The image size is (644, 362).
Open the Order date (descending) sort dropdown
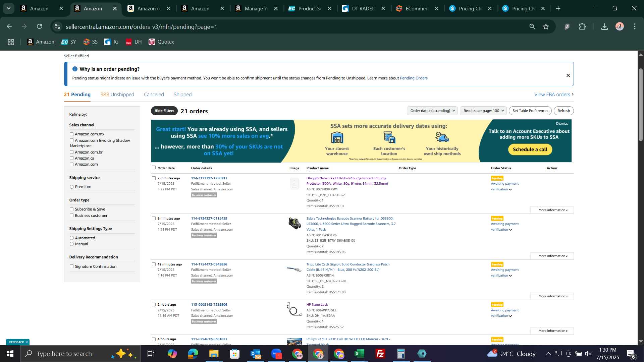click(432, 111)
